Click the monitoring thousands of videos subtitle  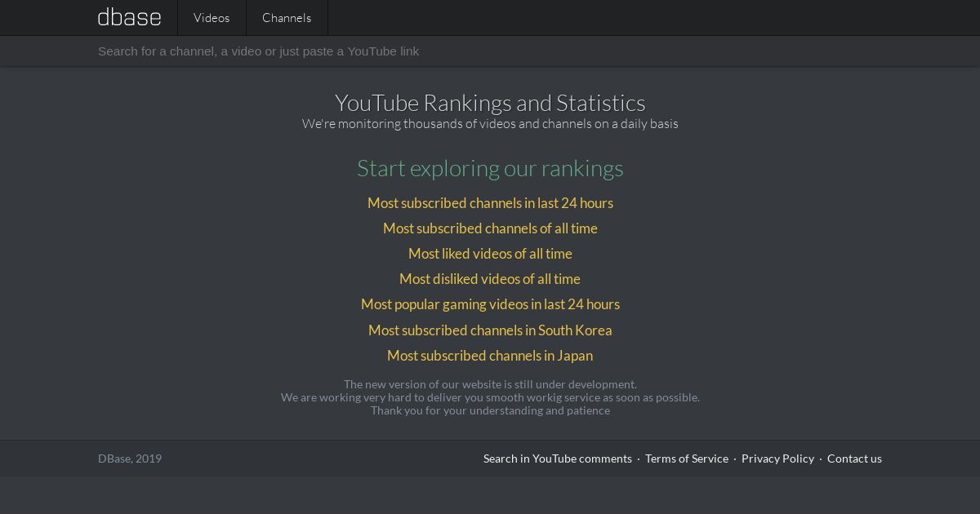click(490, 124)
